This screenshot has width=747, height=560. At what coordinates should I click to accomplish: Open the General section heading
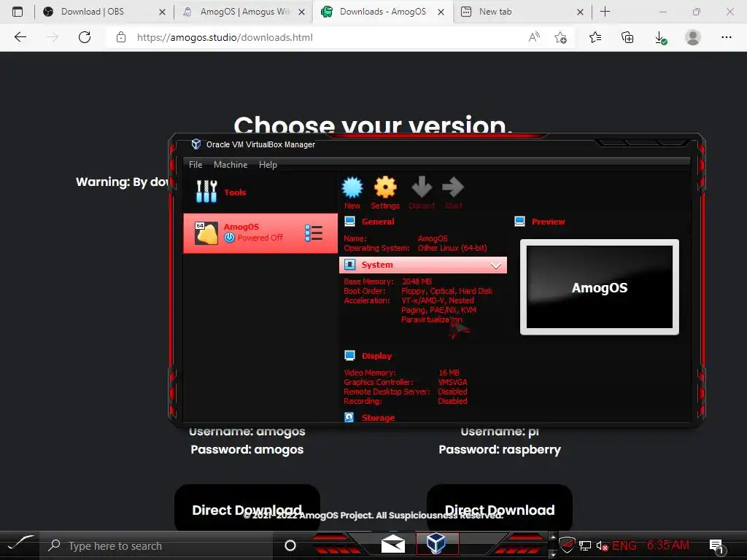tap(378, 222)
